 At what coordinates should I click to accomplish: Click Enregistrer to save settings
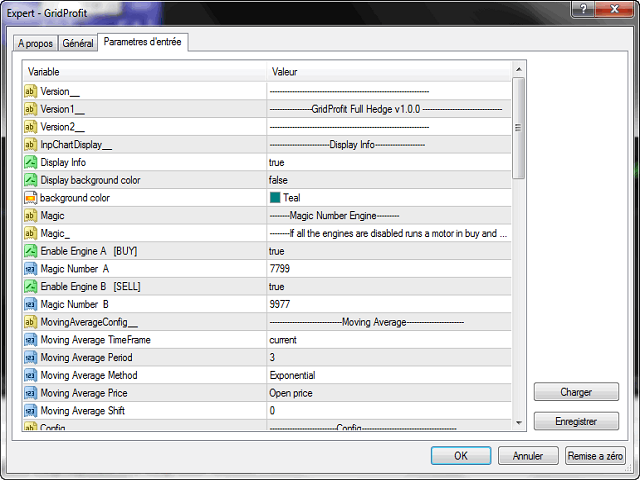576,421
